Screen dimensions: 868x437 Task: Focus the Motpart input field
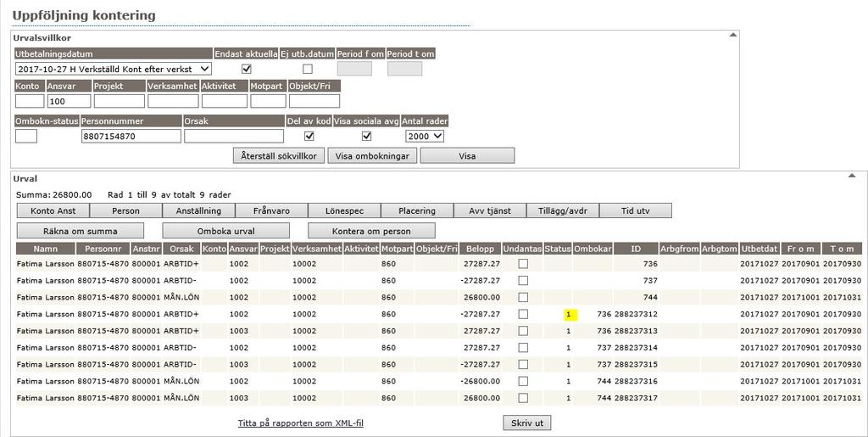[x=268, y=101]
